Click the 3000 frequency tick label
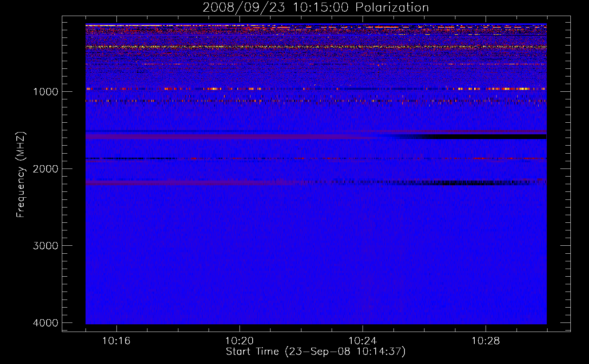The image size is (589, 364). pyautogui.click(x=46, y=246)
